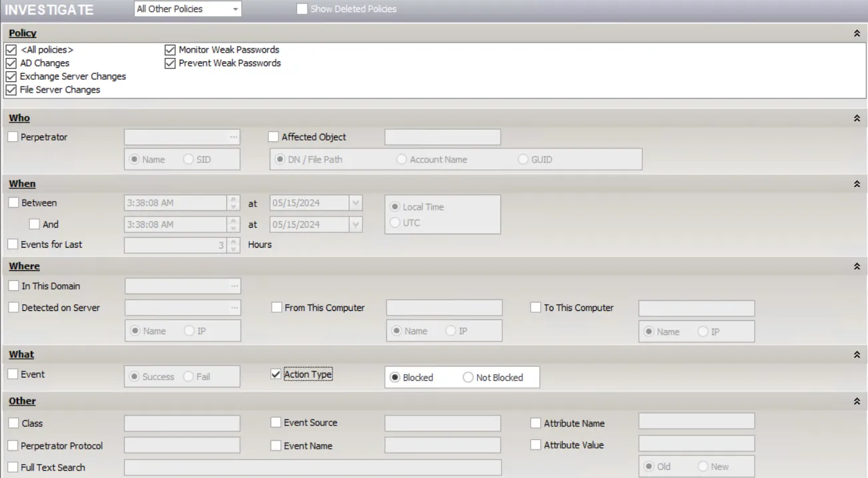The width and height of the screenshot is (868, 478).
Task: Click the Affected Object text field
Action: tap(443, 137)
